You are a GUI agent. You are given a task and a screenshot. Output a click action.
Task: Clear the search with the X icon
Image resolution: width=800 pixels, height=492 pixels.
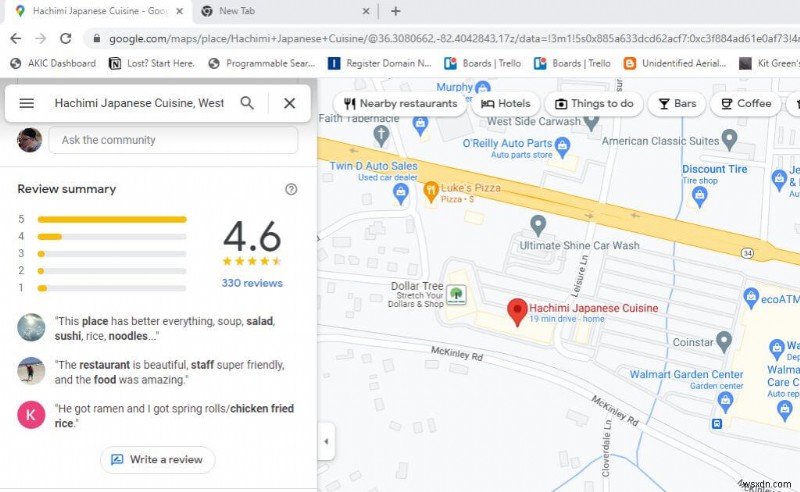(289, 103)
